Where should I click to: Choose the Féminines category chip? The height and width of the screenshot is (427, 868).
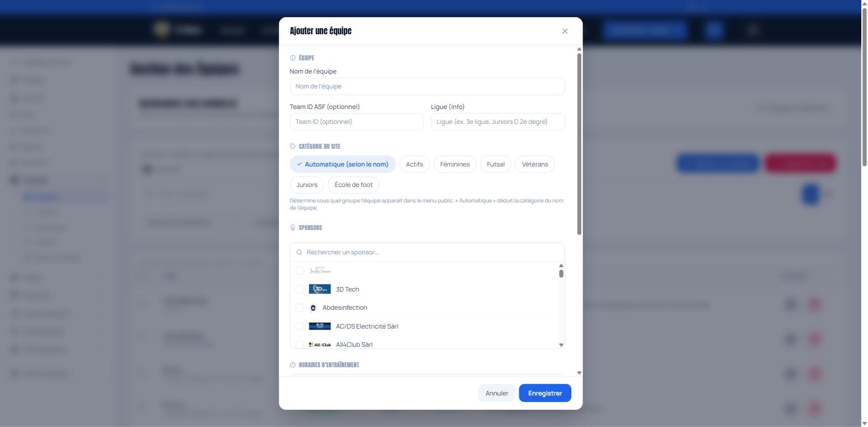click(x=455, y=164)
